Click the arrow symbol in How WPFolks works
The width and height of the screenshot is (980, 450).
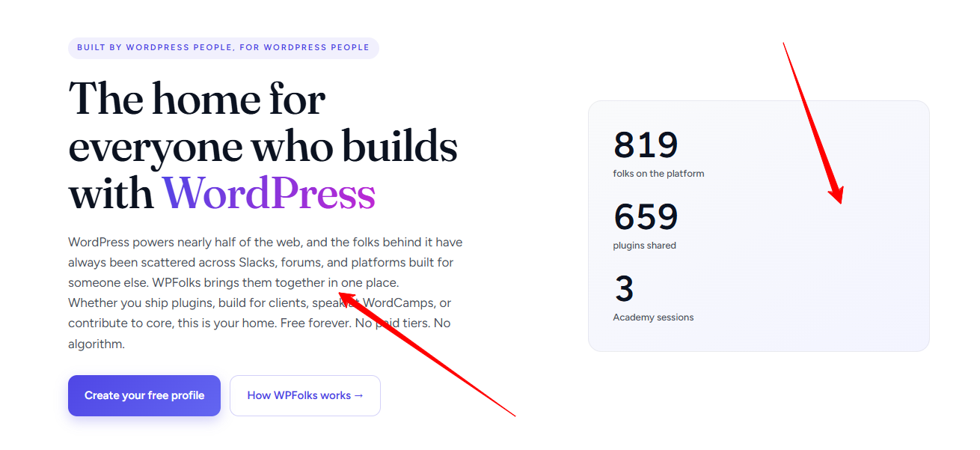[x=359, y=395]
